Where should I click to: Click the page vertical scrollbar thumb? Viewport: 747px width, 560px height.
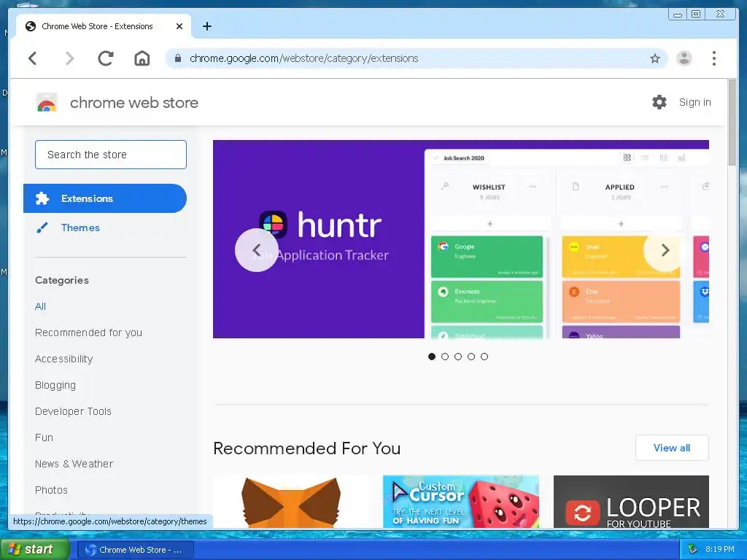732,122
